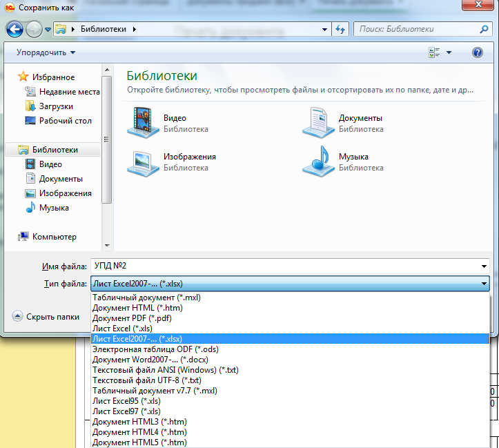The image size is (499, 448).
Task: Click the blue help question mark icon
Action: [x=478, y=52]
